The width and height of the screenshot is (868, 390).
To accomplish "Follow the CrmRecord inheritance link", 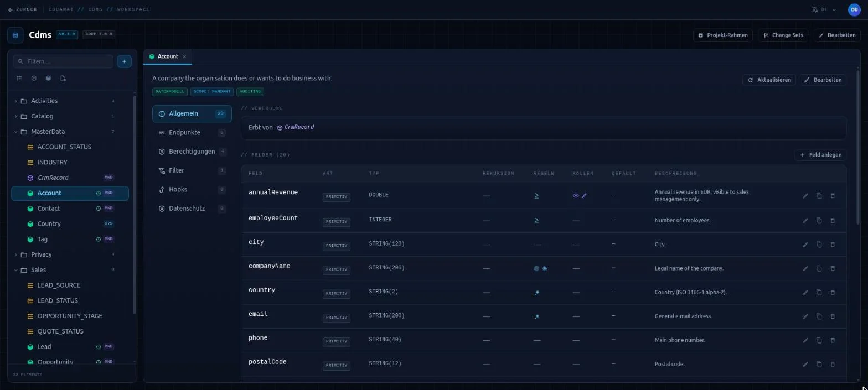I will (296, 128).
